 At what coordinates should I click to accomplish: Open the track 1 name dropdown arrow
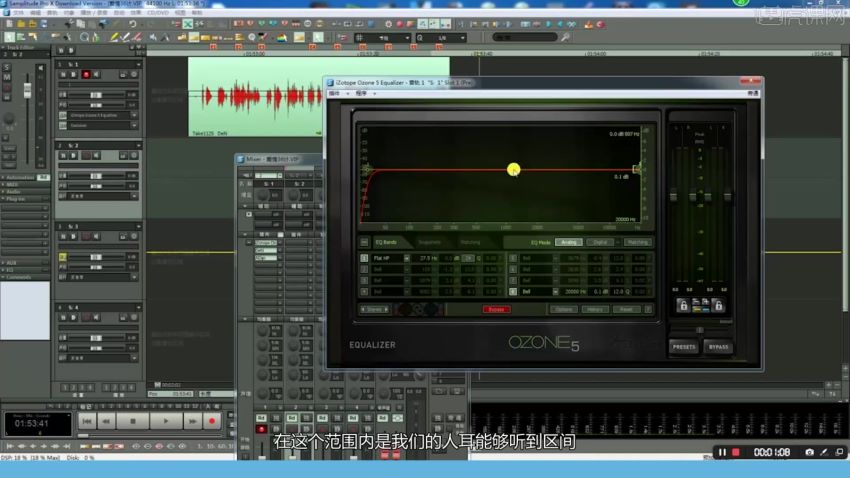click(x=138, y=64)
